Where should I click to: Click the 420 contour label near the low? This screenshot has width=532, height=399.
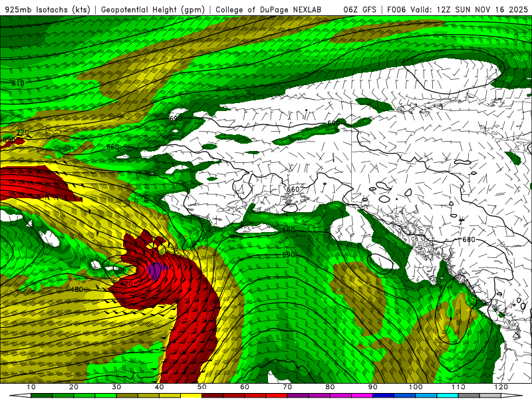point(126,284)
